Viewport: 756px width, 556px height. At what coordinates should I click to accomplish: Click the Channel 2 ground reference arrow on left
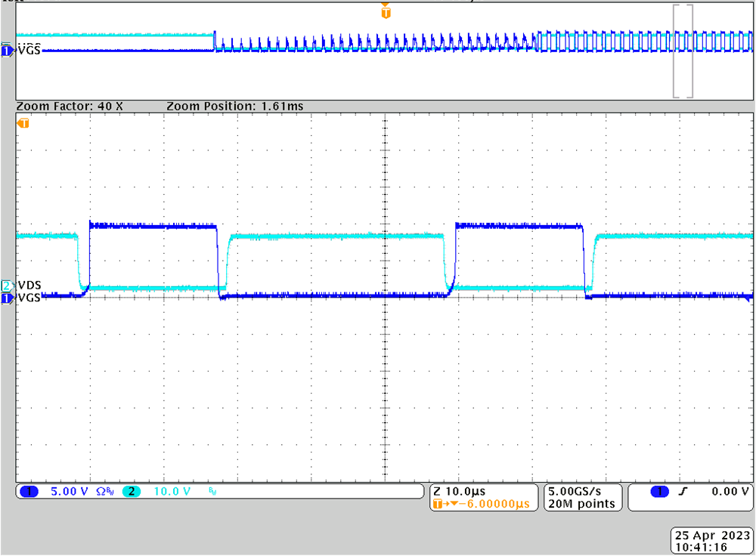(6, 287)
